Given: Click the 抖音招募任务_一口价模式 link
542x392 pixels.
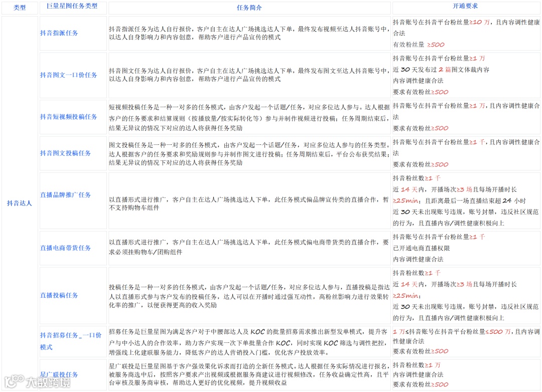Looking at the screenshot, I should 71,341.
